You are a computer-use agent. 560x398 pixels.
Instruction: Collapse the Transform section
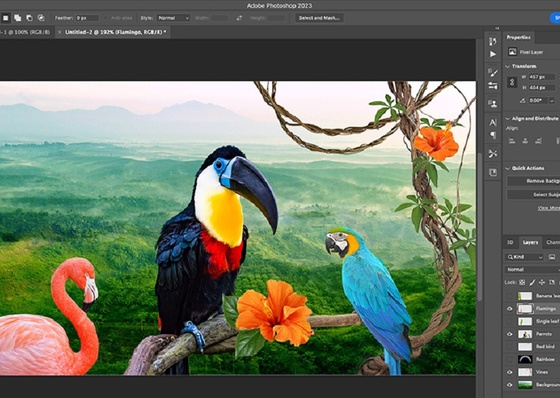508,66
